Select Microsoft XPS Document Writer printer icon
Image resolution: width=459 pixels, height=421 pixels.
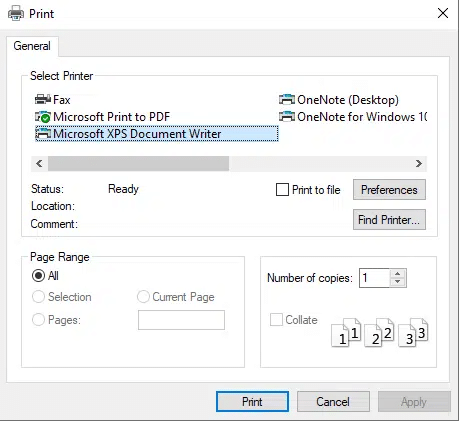coord(43,134)
